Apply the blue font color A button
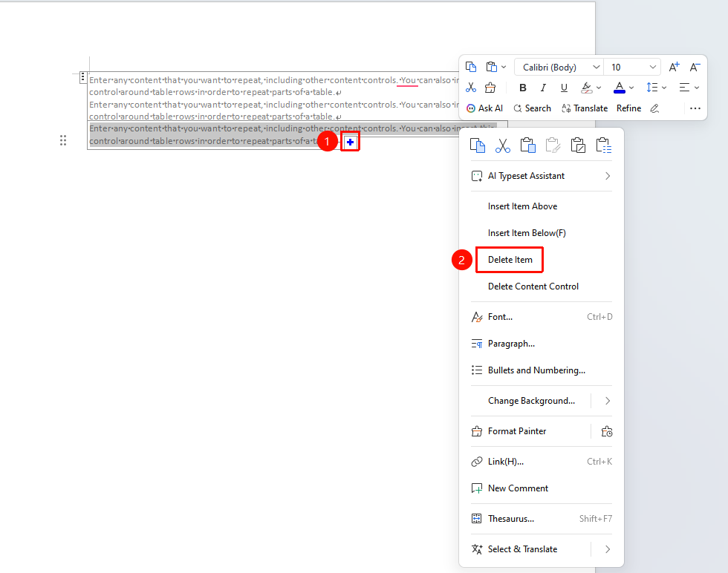Image resolution: width=728 pixels, height=573 pixels. tap(620, 88)
